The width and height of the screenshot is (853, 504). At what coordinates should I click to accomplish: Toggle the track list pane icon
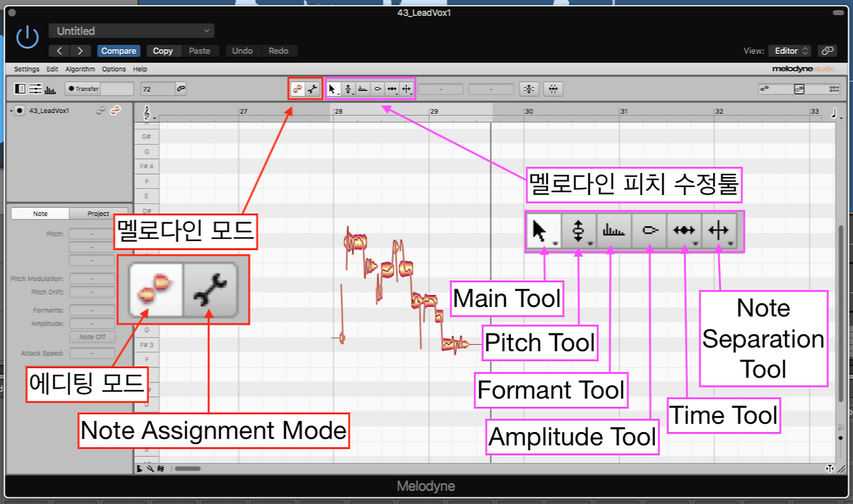point(20,89)
